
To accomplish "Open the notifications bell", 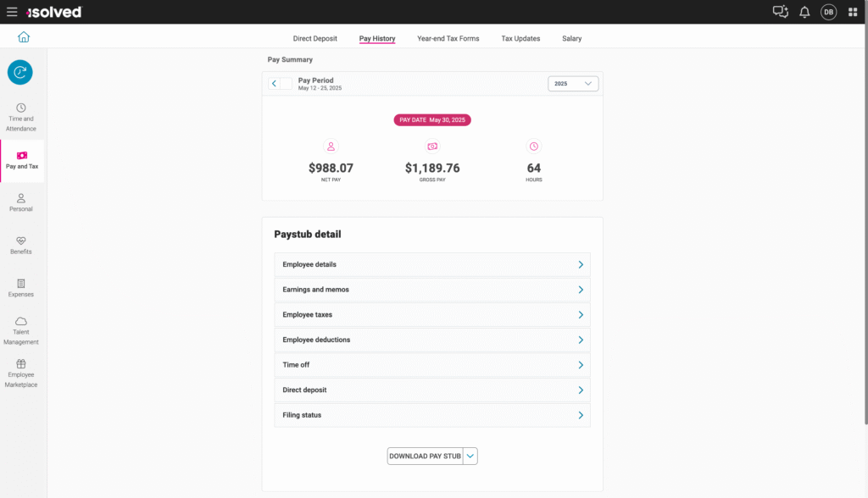I will pos(804,12).
